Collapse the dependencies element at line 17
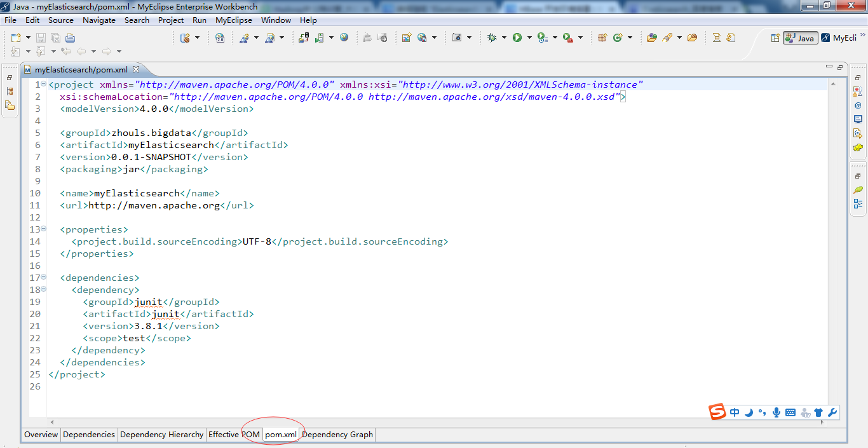 click(x=43, y=277)
